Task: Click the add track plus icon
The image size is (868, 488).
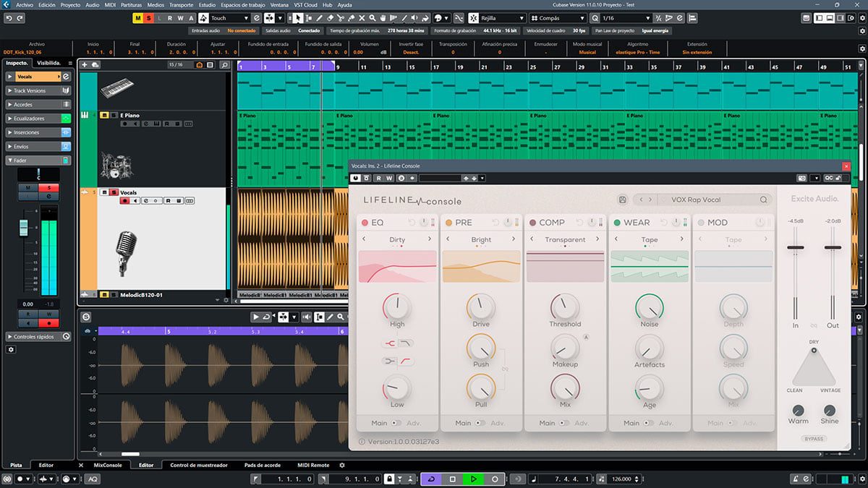Action: [85, 65]
